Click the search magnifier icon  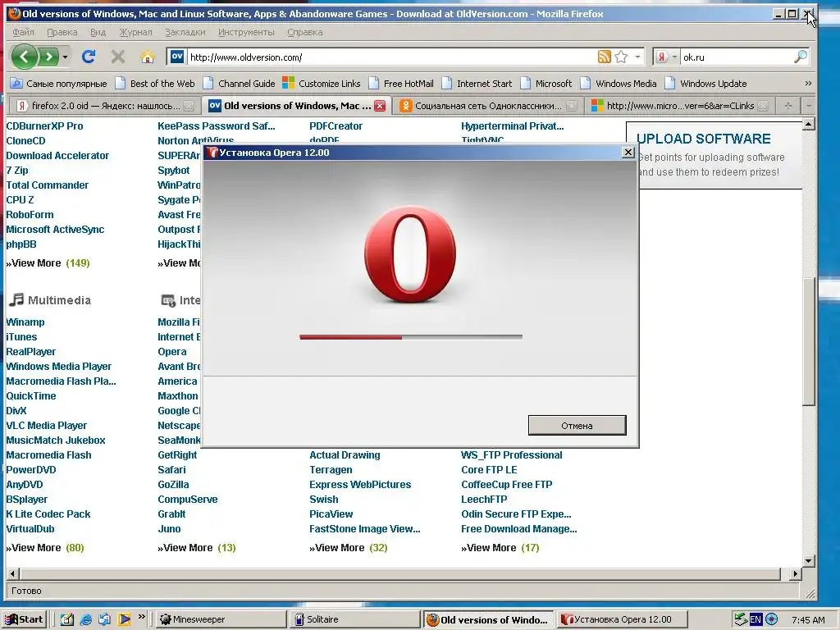click(x=801, y=57)
